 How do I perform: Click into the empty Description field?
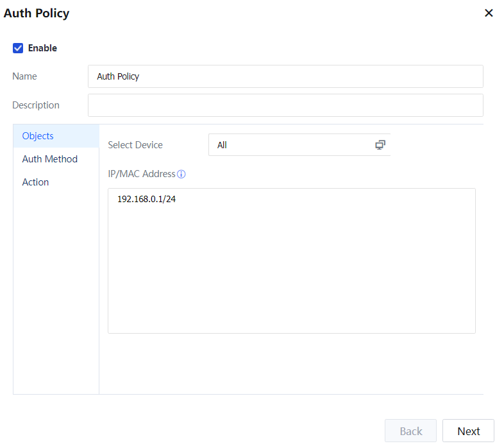[x=285, y=105]
